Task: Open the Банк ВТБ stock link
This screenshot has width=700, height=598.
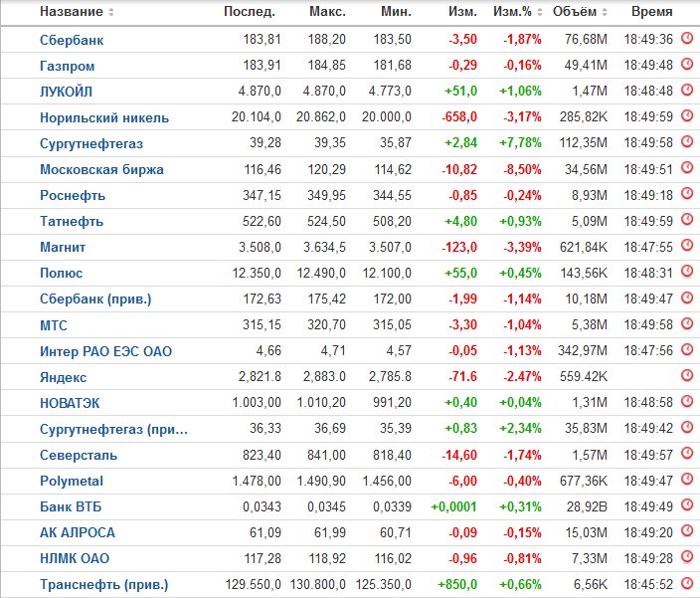Action: pyautogui.click(x=71, y=506)
